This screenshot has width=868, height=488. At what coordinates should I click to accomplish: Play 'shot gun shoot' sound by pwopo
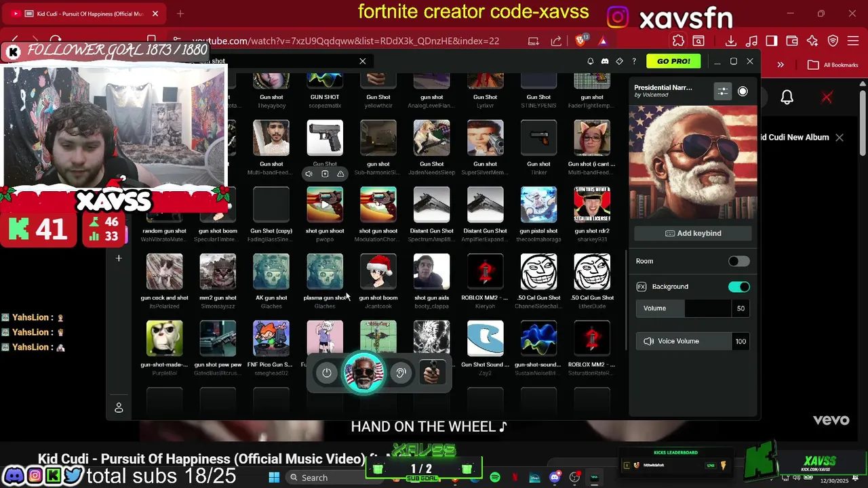pyautogui.click(x=325, y=205)
